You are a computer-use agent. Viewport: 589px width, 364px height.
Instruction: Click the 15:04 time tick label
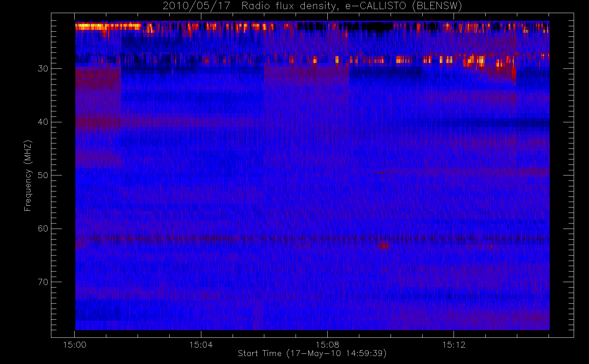pos(201,345)
